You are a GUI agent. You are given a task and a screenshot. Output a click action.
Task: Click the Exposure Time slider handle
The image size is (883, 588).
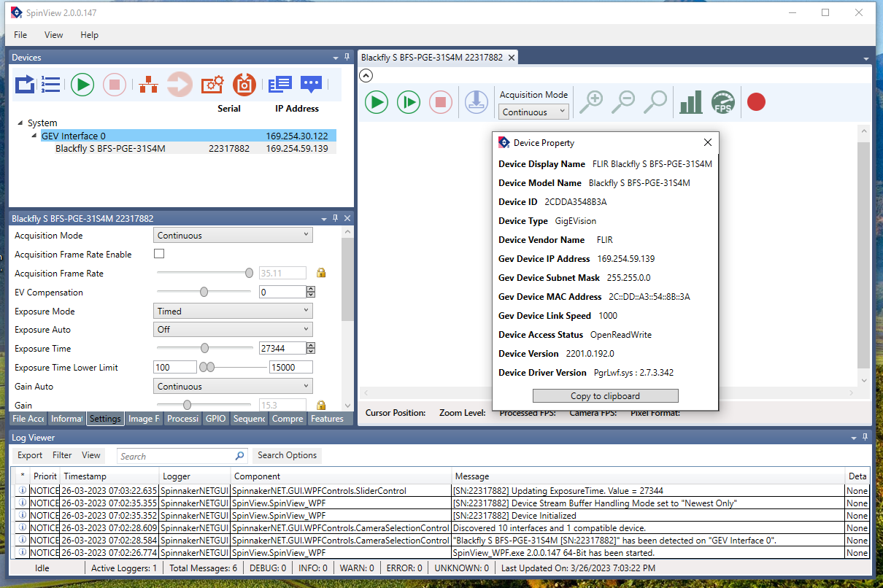click(x=204, y=349)
